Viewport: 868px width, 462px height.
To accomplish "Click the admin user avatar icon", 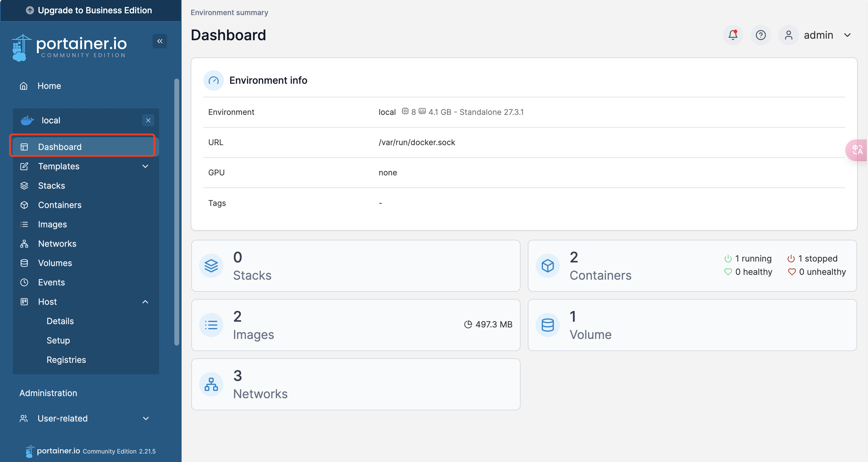I will 788,35.
